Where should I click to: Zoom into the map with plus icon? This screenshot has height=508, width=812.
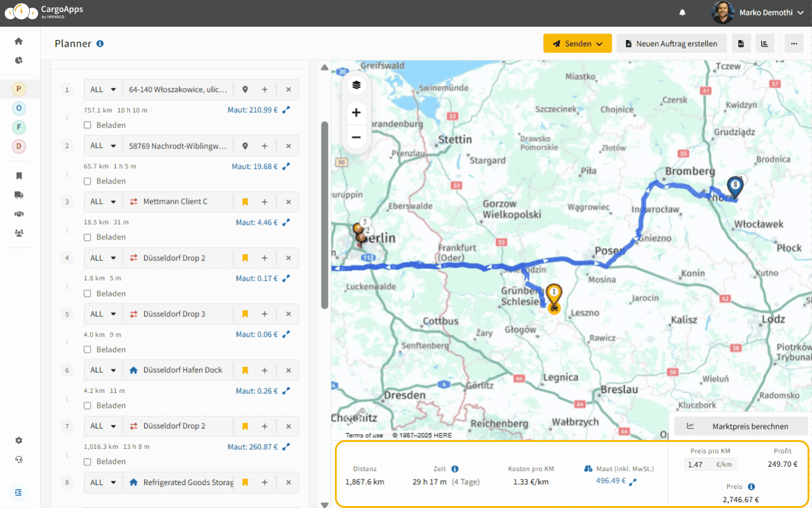click(x=356, y=112)
